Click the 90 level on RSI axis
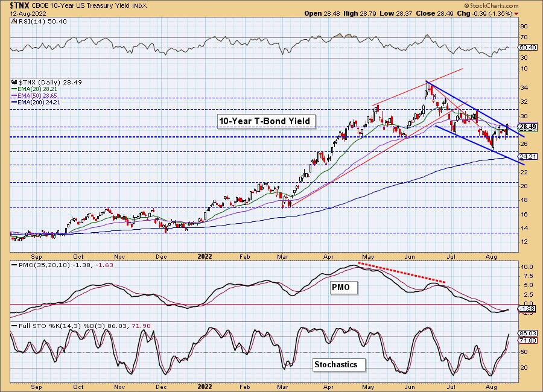543x392 pixels. click(x=524, y=27)
